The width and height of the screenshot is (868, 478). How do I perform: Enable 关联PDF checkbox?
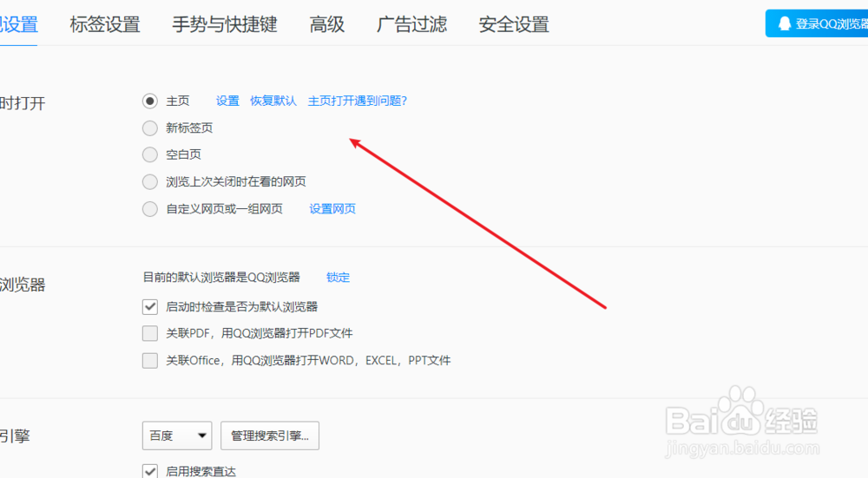point(150,333)
